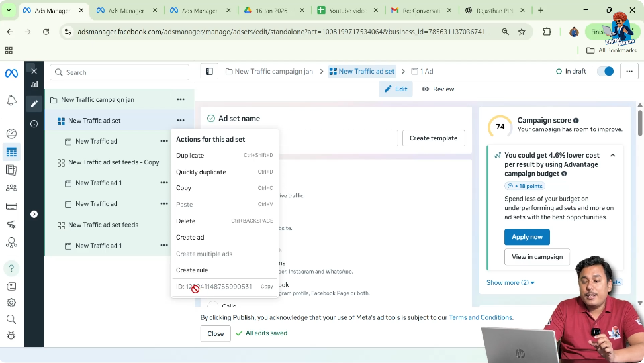Image resolution: width=644 pixels, height=363 pixels.
Task: Choose Duplicate from ad set actions
Action: coord(224,156)
